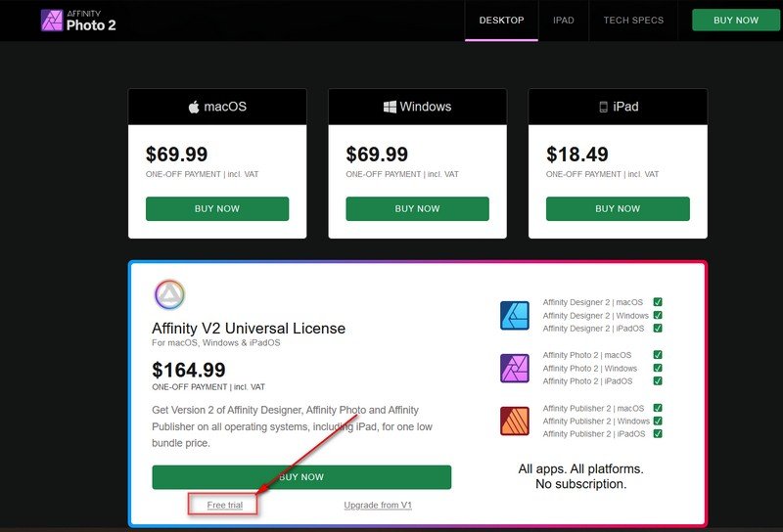Buy the Universal License bundle

[x=301, y=477]
